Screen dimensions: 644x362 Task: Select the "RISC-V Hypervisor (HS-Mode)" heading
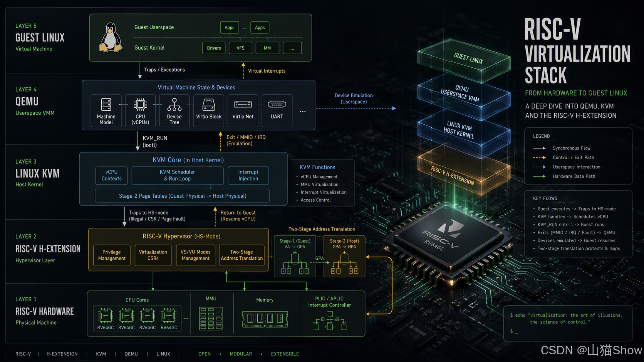point(181,236)
